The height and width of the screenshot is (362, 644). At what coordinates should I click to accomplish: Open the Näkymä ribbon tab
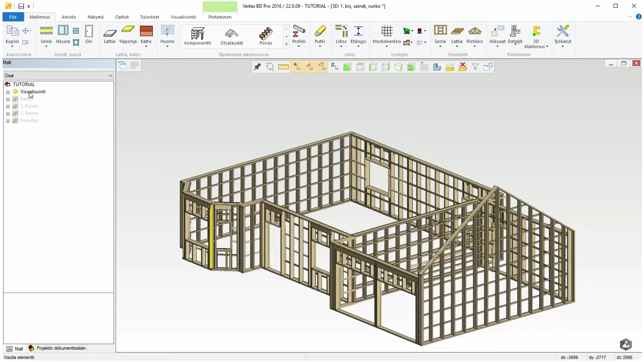click(x=95, y=17)
